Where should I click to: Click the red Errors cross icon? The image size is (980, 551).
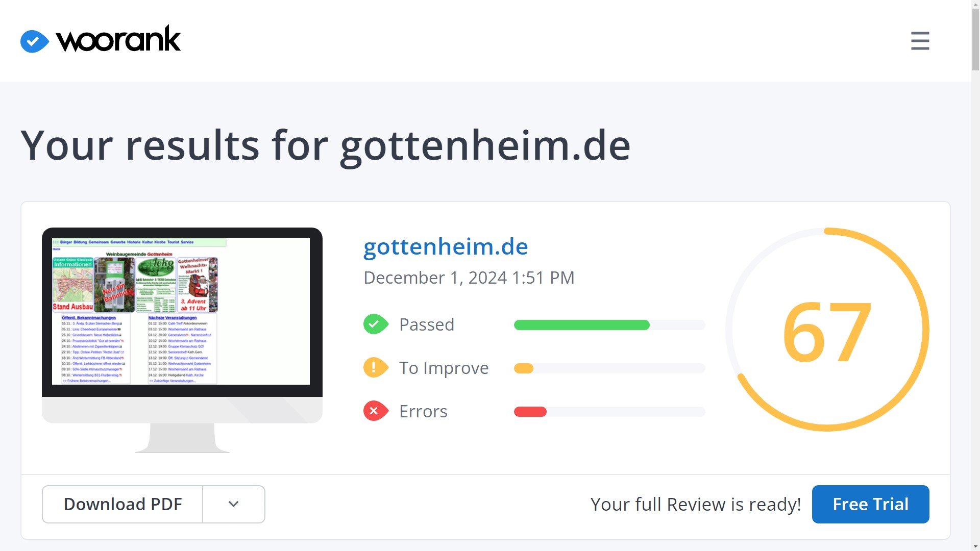point(375,411)
